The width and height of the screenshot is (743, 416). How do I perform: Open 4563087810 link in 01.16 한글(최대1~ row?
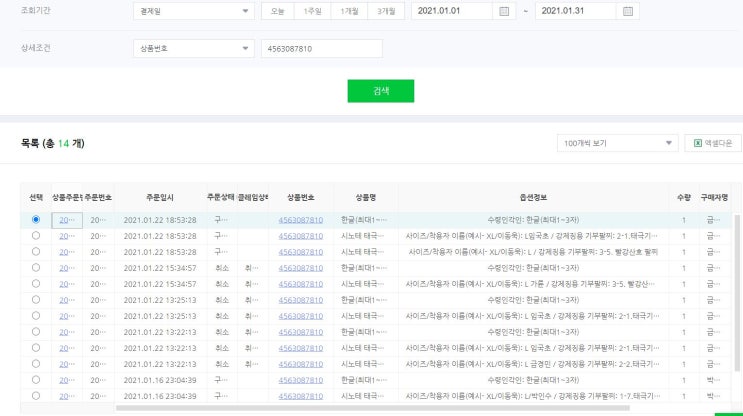[x=300, y=380]
